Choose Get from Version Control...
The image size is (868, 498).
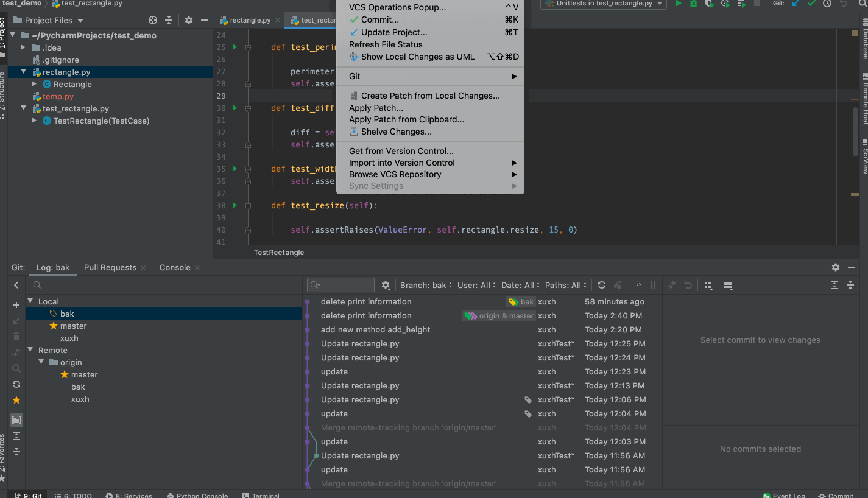pos(430,151)
